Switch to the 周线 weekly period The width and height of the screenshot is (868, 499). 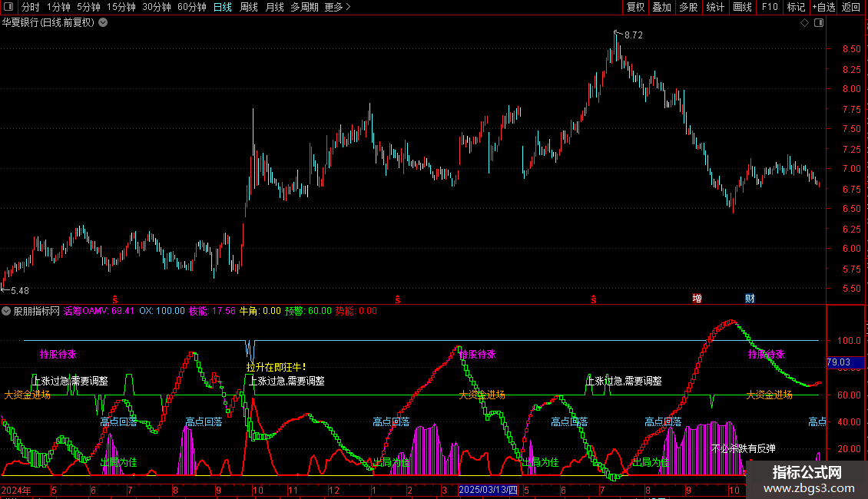[249, 7]
